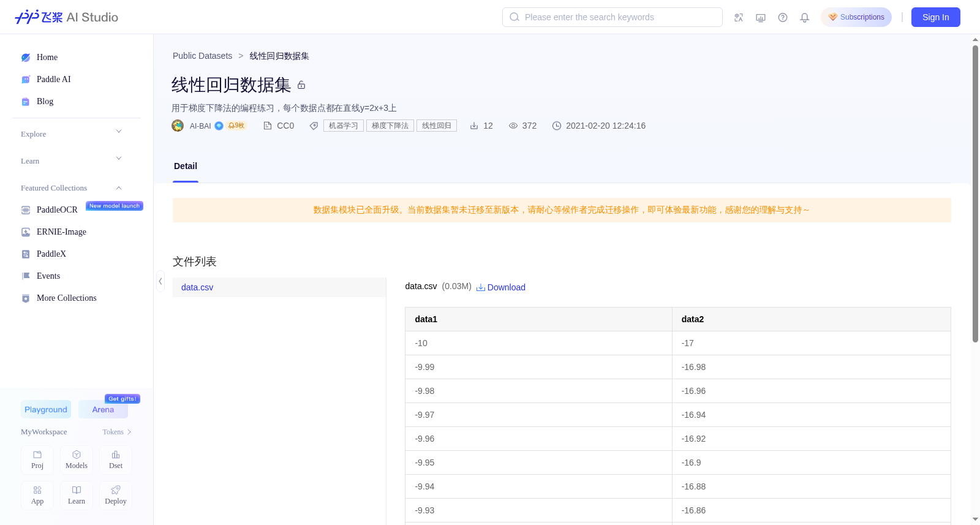This screenshot has width=980, height=525.
Task: Click the orange upgrade notice banner
Action: (562, 210)
